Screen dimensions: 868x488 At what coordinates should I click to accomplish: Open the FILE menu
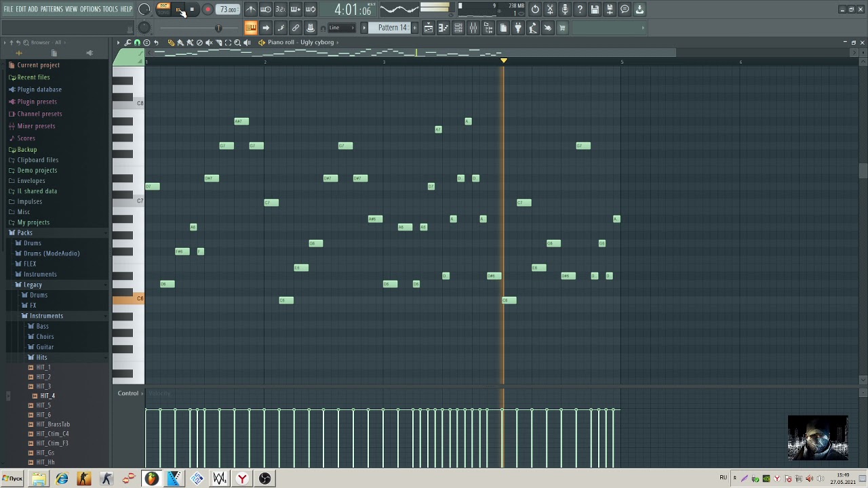pyautogui.click(x=8, y=9)
